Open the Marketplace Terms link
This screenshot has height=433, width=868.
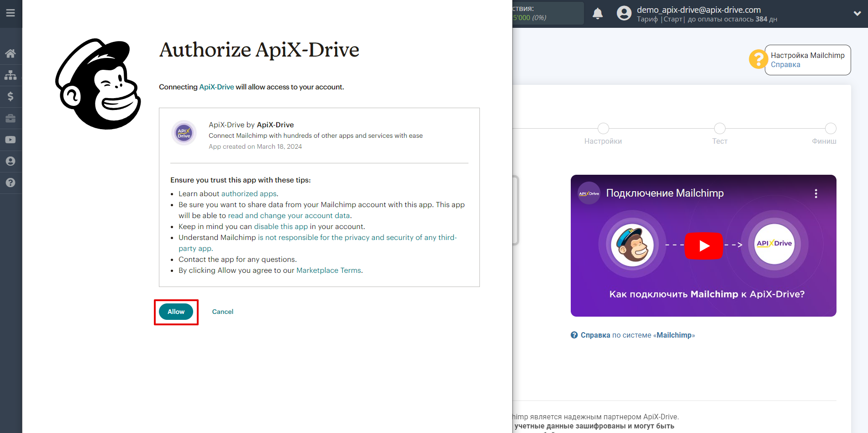(x=329, y=271)
